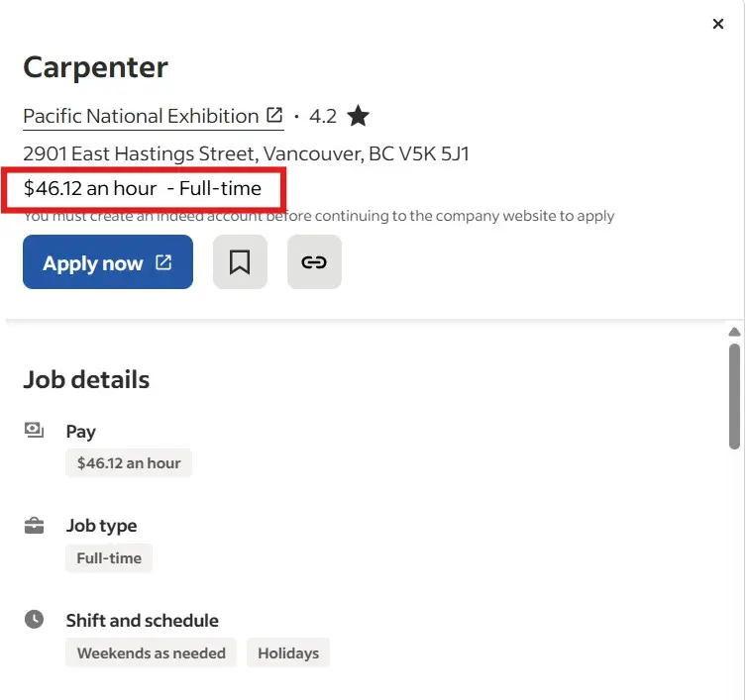Save the job using the bookmark icon
The height and width of the screenshot is (700, 749).
coord(240,262)
